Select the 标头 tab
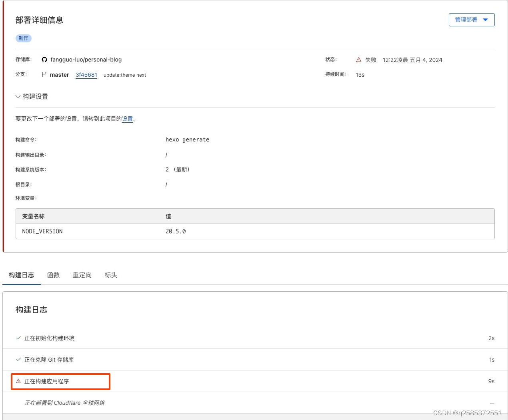Screen dimensions: 508x420 point(110,275)
